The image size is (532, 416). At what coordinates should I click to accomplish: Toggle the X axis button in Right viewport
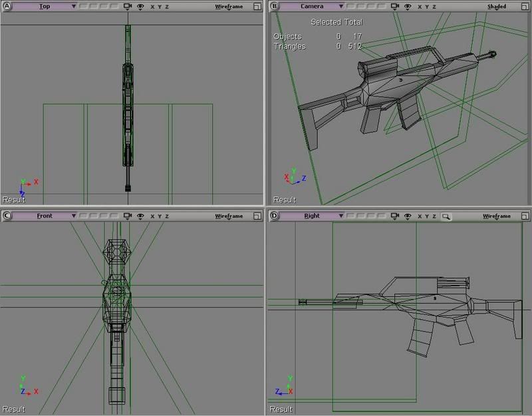click(x=420, y=216)
